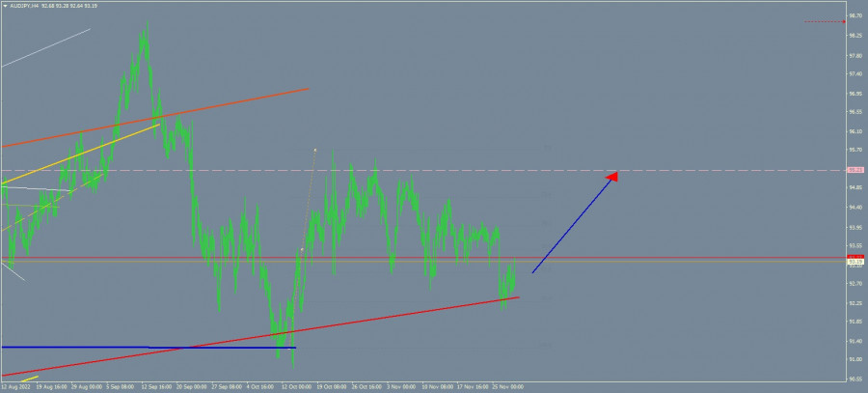868x393 pixels.
Task: Click the 25 Nov 00:00 time label
Action: [510, 386]
